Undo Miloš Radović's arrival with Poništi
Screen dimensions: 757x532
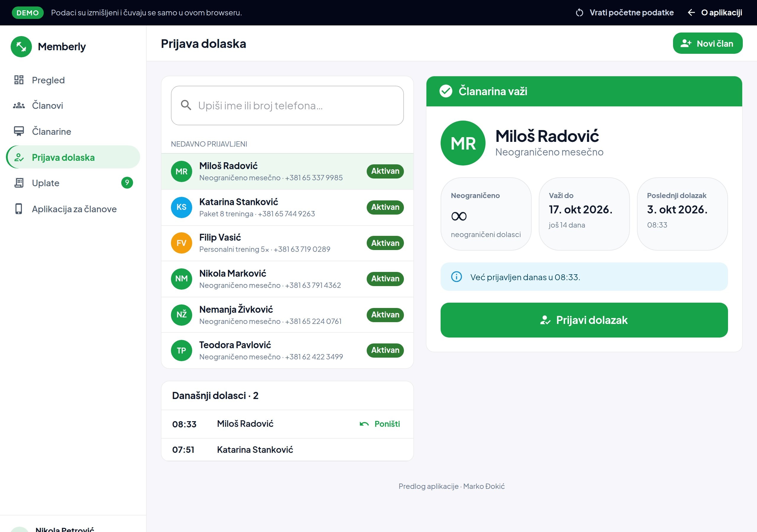click(x=380, y=424)
